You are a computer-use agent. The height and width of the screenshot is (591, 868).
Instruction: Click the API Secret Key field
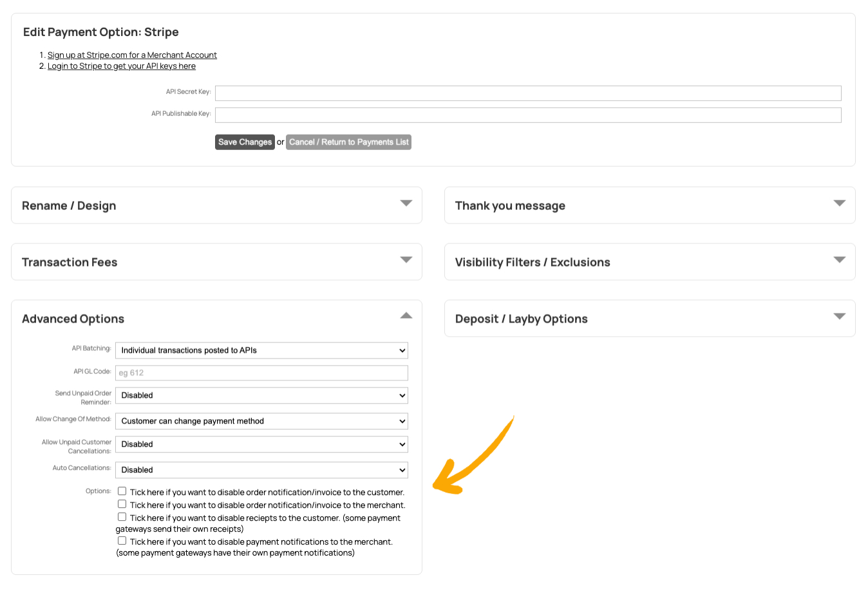(x=528, y=93)
